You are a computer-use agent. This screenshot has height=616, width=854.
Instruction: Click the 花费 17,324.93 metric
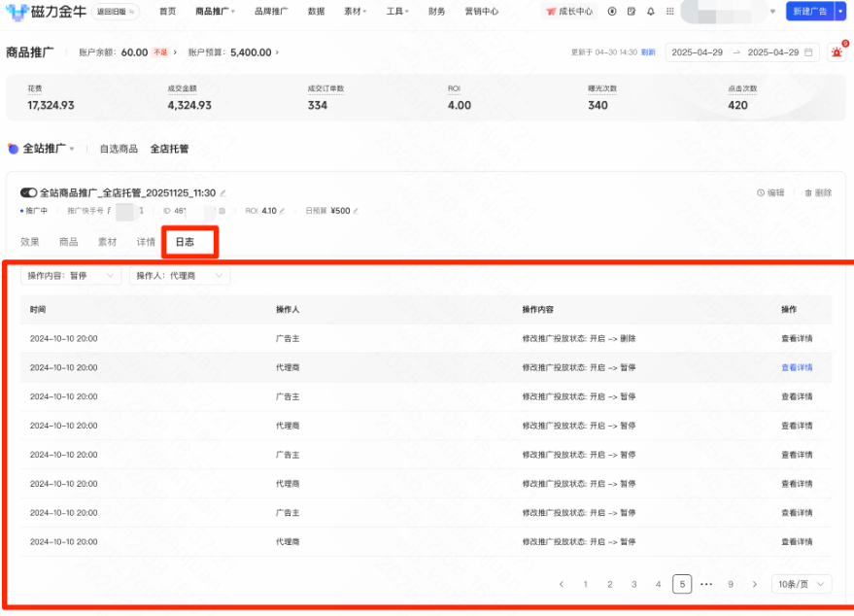click(x=51, y=98)
